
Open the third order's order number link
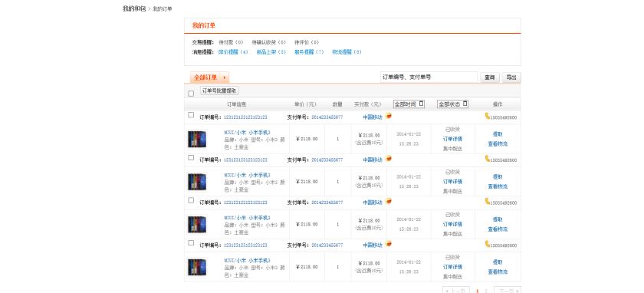coord(245,202)
